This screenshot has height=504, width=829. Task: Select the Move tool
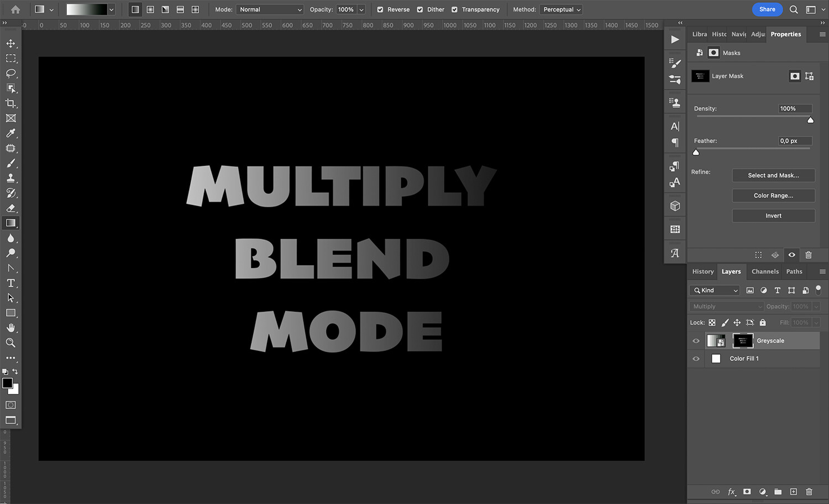click(11, 43)
